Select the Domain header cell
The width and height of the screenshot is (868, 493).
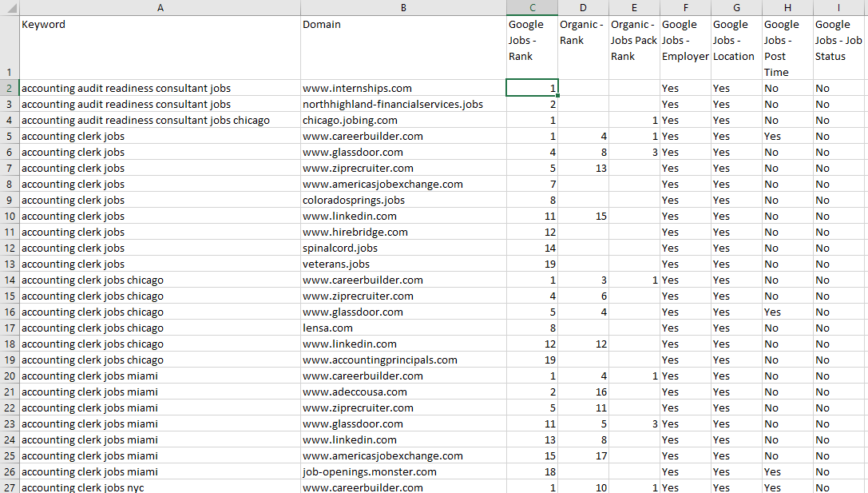tap(403, 48)
